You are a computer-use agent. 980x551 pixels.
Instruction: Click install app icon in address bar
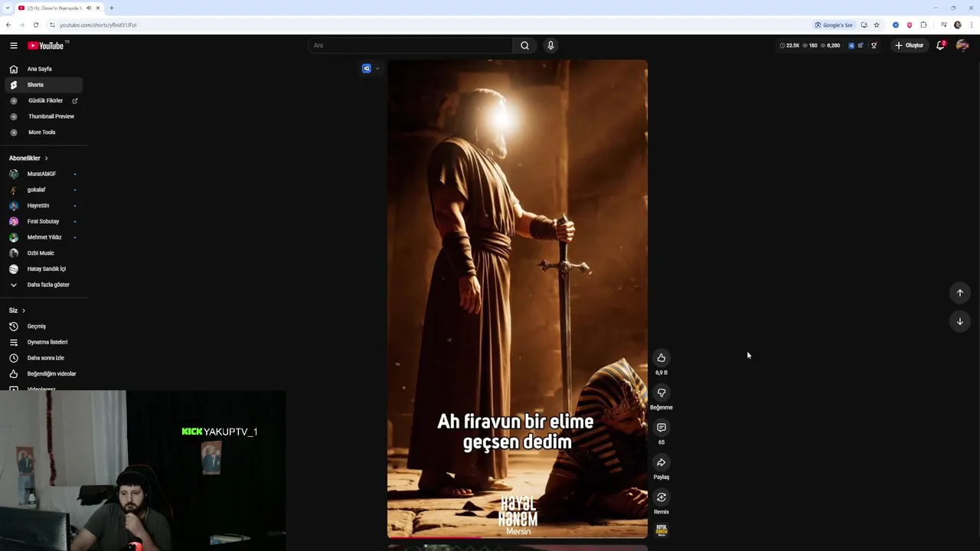coord(864,24)
